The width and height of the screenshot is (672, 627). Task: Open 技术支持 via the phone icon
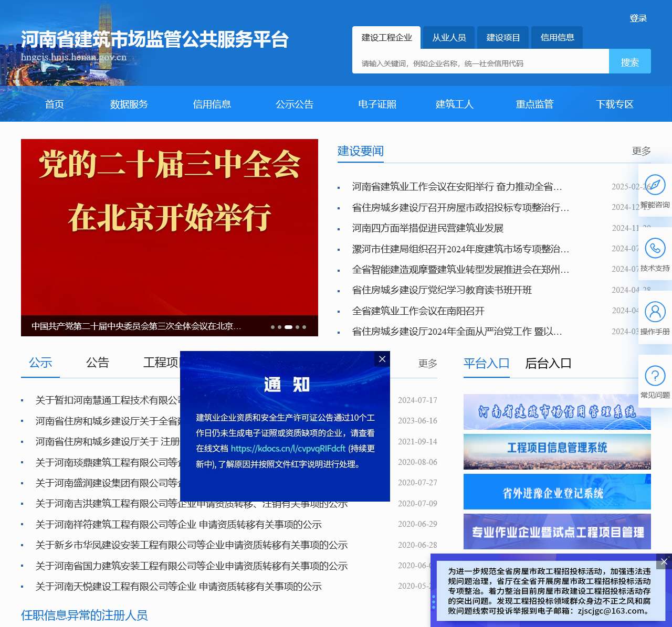point(655,248)
